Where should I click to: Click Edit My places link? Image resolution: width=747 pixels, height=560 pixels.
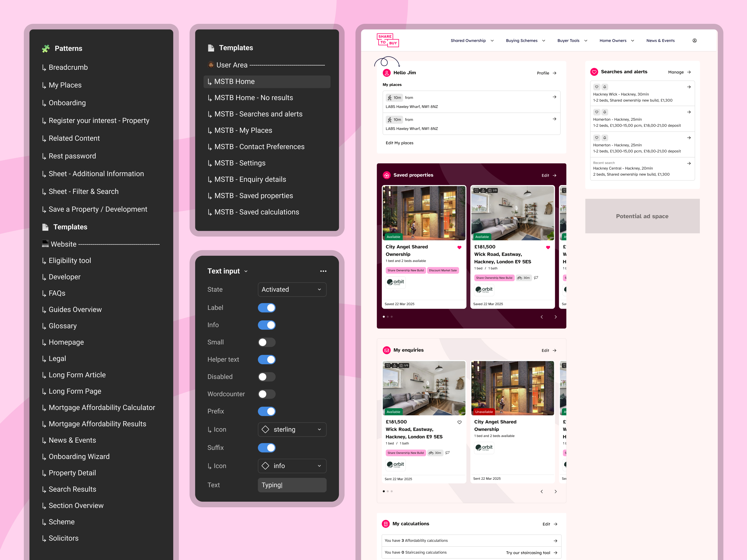(399, 143)
